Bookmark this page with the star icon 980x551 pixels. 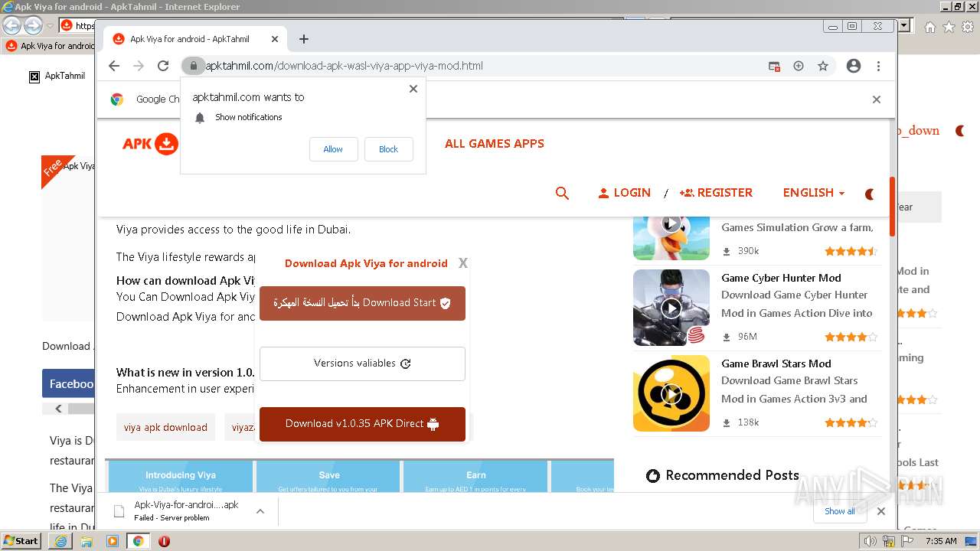pos(823,66)
